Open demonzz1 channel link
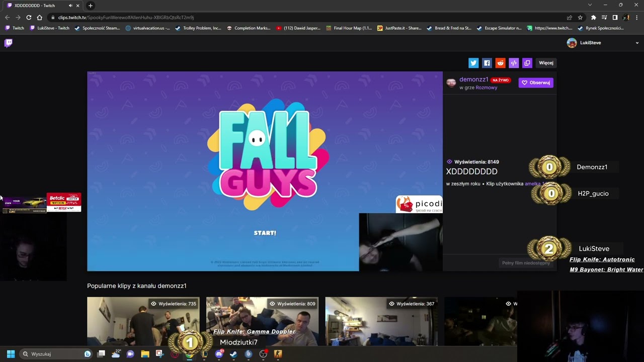Viewport: 644px width, 362px height. pos(473,79)
